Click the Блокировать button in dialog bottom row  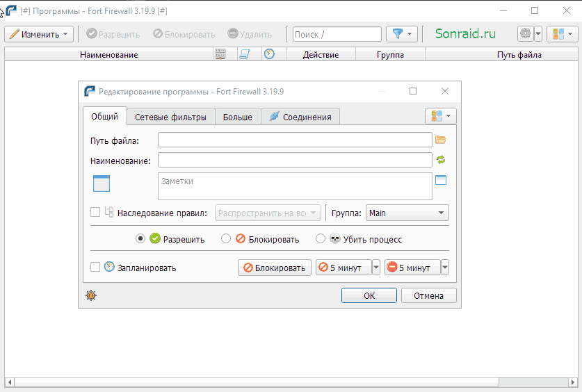[275, 268]
